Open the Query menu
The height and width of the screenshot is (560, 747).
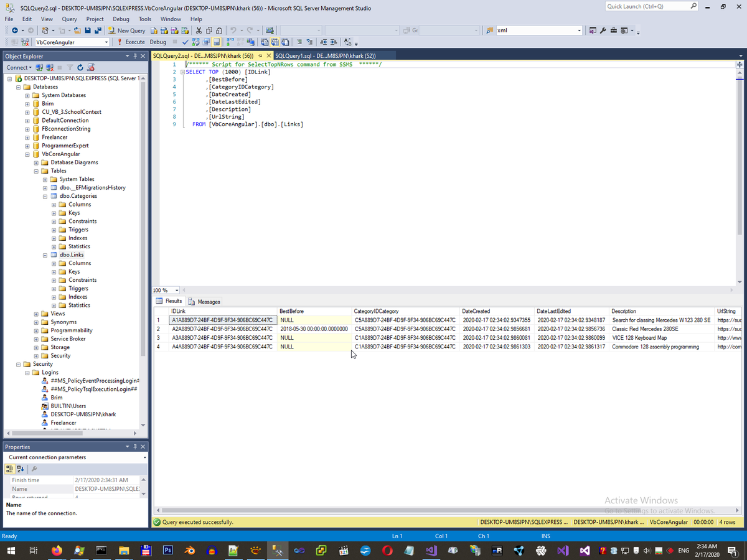click(69, 19)
